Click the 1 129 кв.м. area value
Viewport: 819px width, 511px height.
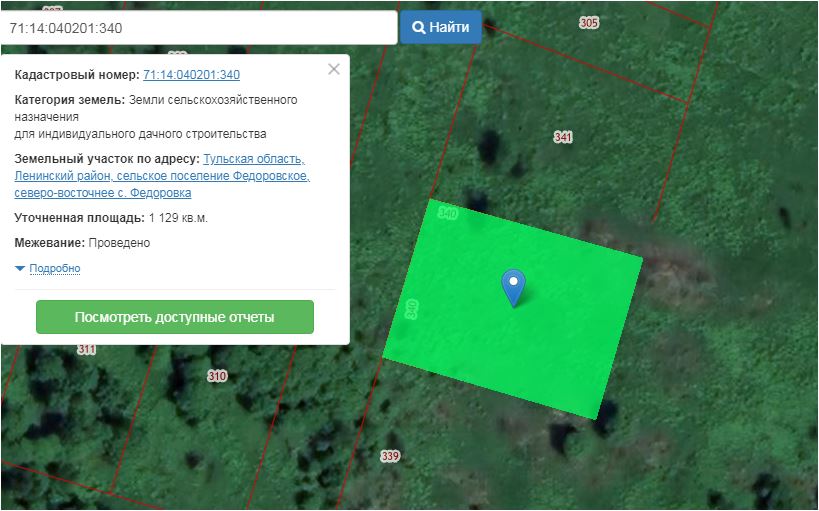click(178, 218)
